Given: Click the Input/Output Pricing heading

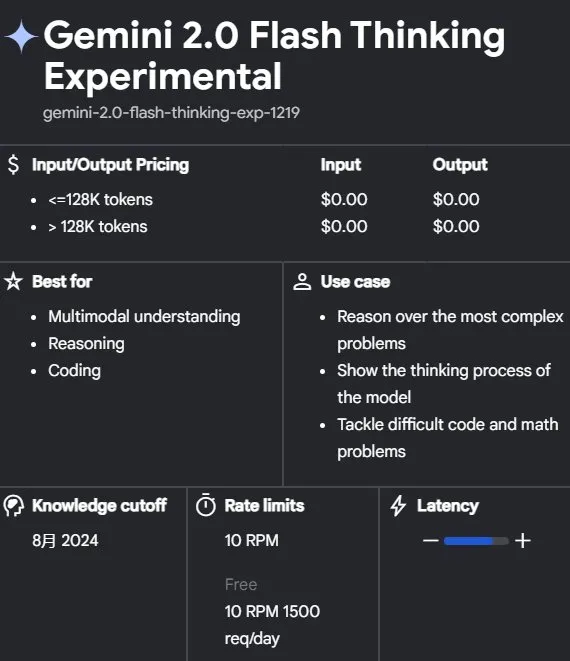Looking at the screenshot, I should (110, 164).
